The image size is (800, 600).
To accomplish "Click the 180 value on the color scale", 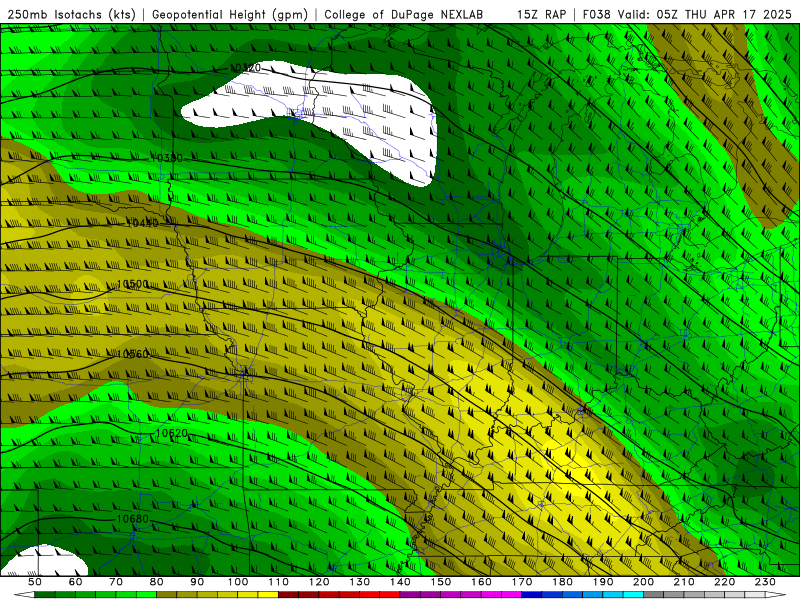I will pyautogui.click(x=562, y=582).
